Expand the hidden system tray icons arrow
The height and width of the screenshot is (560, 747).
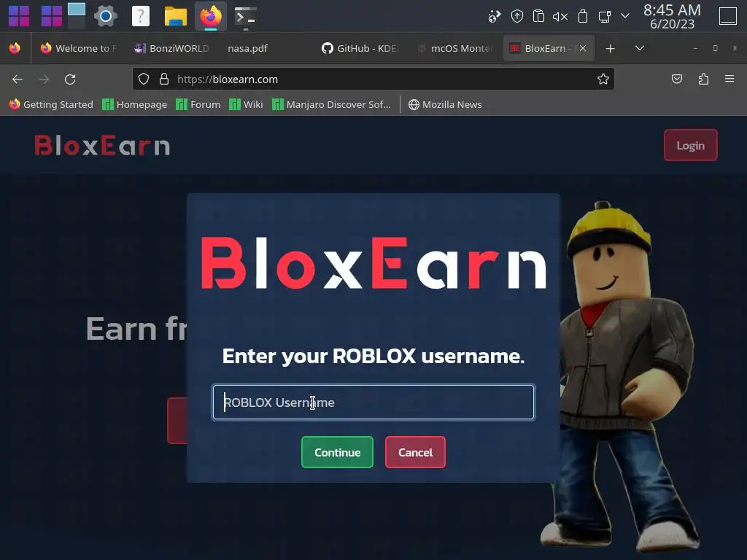pyautogui.click(x=625, y=16)
